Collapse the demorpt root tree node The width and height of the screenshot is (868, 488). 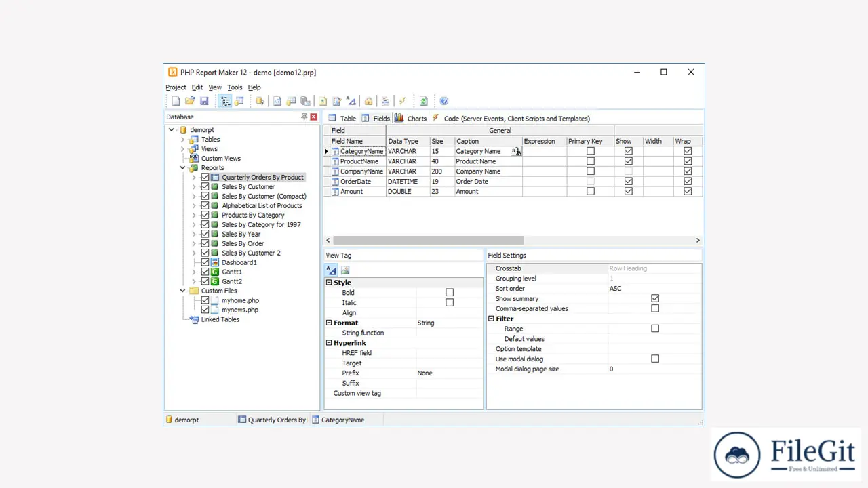coord(172,129)
